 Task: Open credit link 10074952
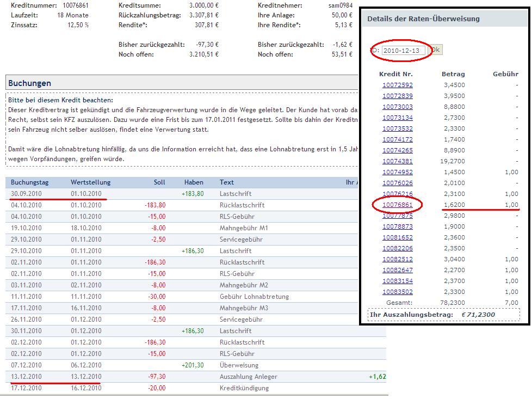coord(397,172)
